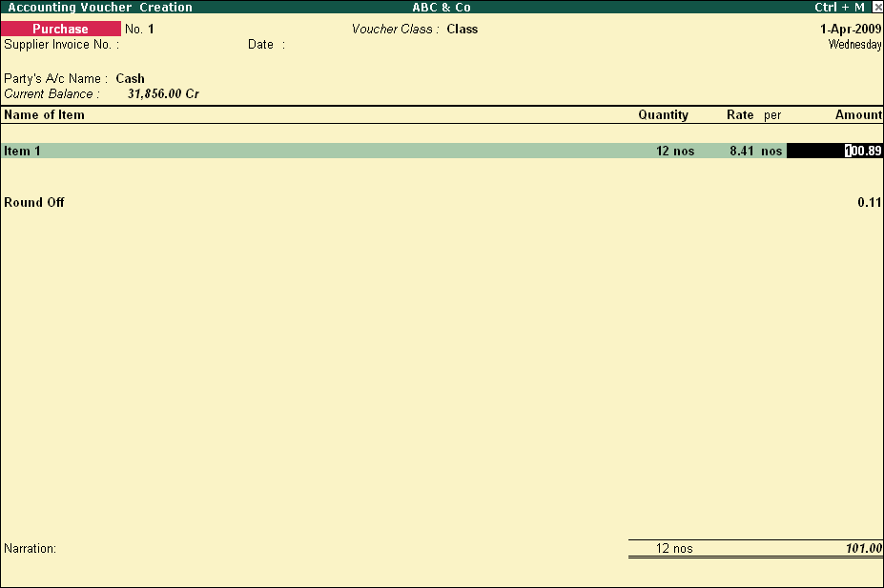Close the voucher screen with X button
The height and width of the screenshot is (588, 884).
coord(877,7)
